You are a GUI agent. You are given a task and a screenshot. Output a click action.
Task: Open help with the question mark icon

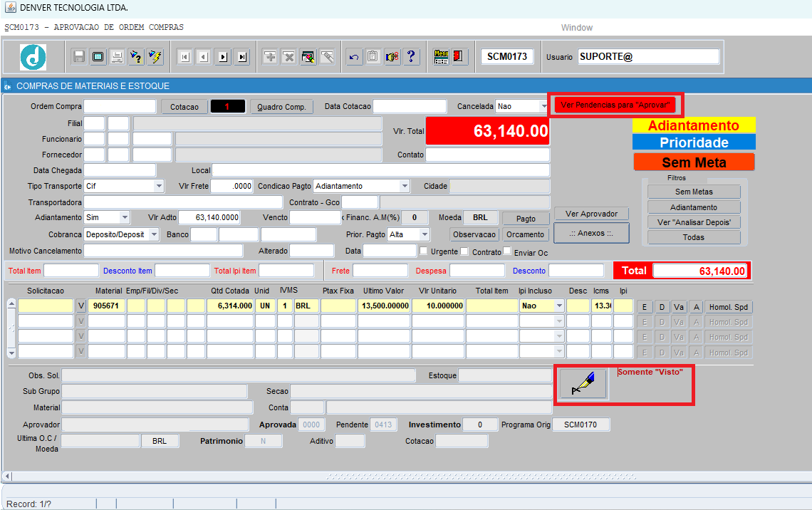[411, 56]
